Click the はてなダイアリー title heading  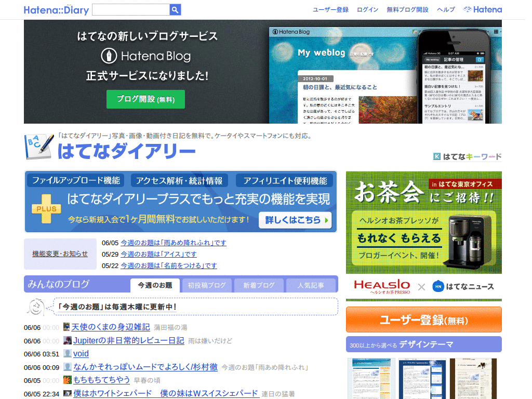(x=127, y=151)
